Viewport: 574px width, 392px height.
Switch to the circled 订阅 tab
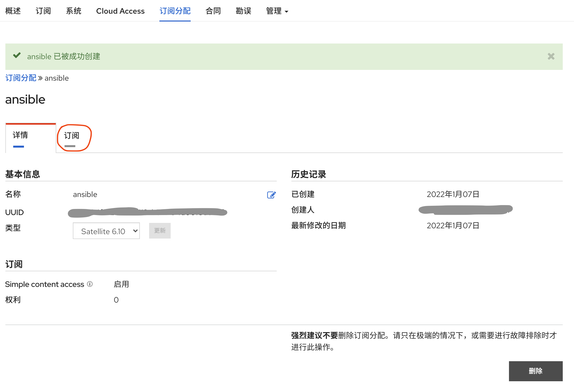click(x=72, y=136)
